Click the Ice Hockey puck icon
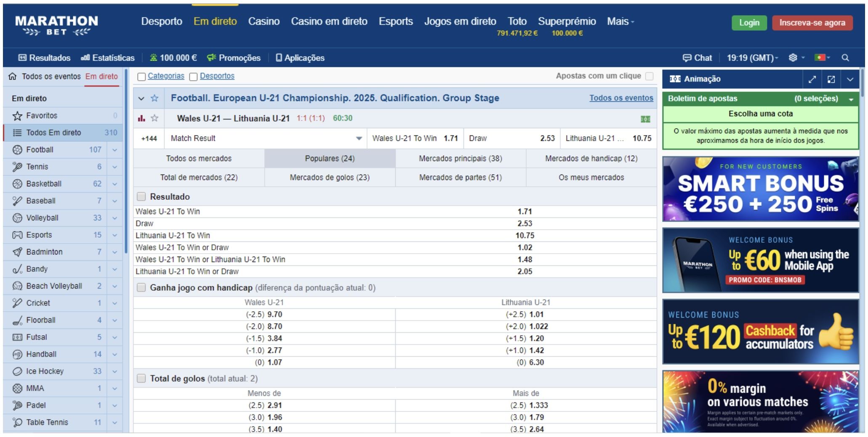This screenshot has width=868, height=437. (x=17, y=371)
